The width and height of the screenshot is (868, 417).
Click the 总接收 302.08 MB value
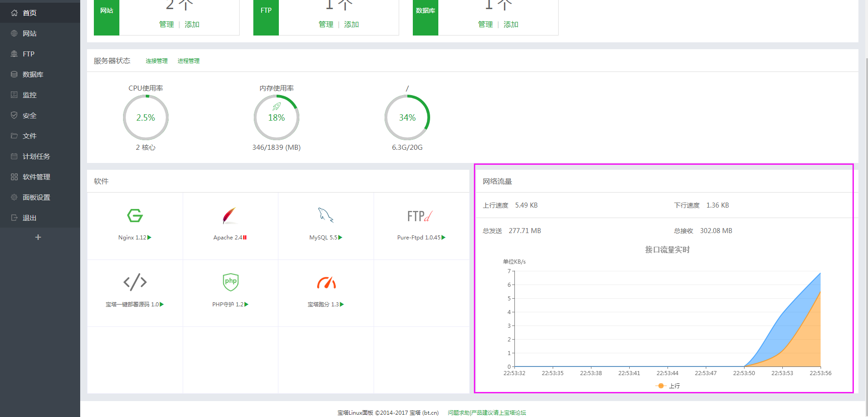pos(716,231)
